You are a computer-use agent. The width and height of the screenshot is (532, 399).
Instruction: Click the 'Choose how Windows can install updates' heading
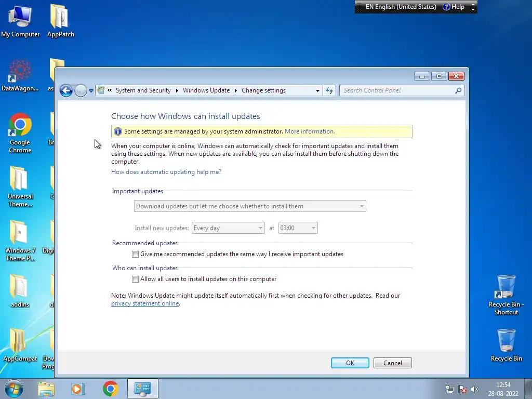pos(185,116)
